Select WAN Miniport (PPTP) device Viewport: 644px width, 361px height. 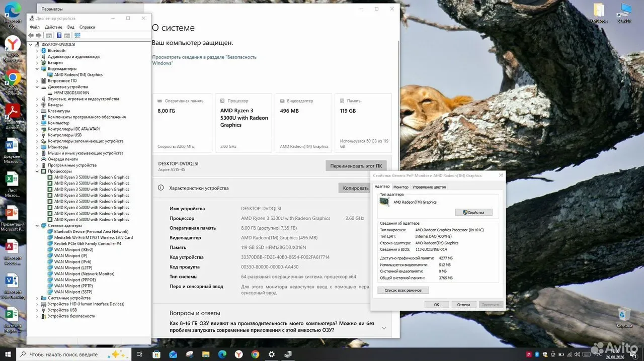73,286
